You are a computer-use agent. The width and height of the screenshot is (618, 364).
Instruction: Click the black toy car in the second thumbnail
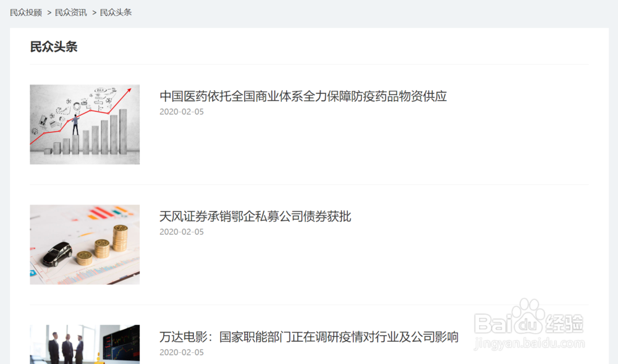point(57,254)
